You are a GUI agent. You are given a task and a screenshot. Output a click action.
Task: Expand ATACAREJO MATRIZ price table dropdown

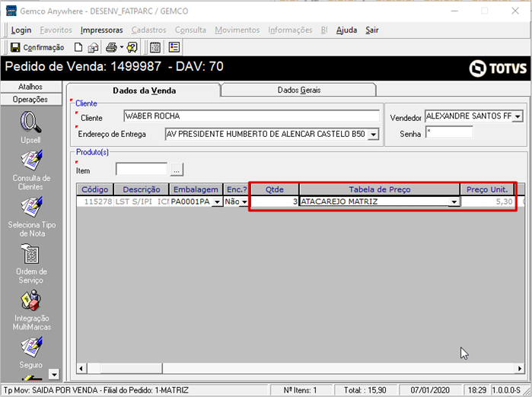click(454, 202)
